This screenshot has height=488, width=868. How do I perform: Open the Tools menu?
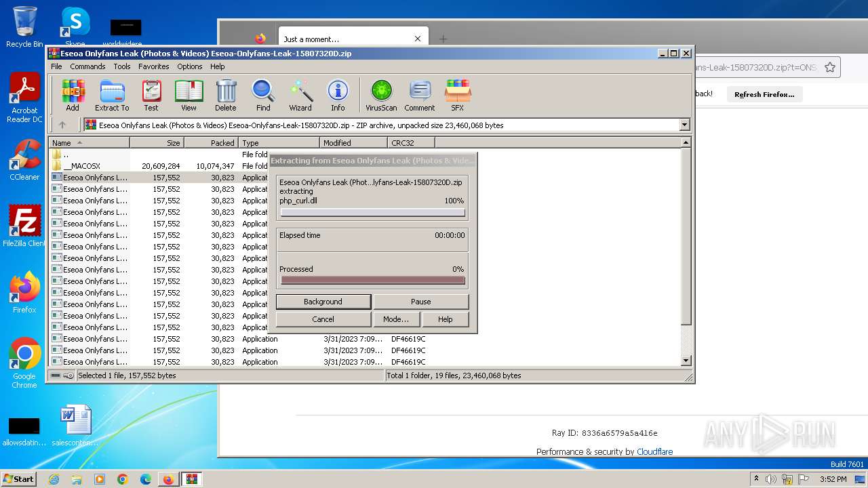122,66
